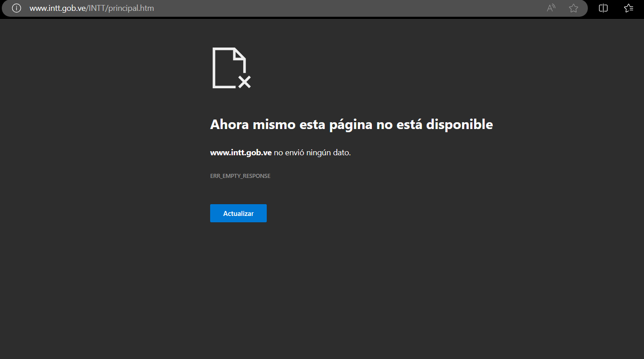Click the address bar URL www.intt.gob.ve/INTT/principal.htm
The width and height of the screenshot is (644, 359).
click(92, 8)
